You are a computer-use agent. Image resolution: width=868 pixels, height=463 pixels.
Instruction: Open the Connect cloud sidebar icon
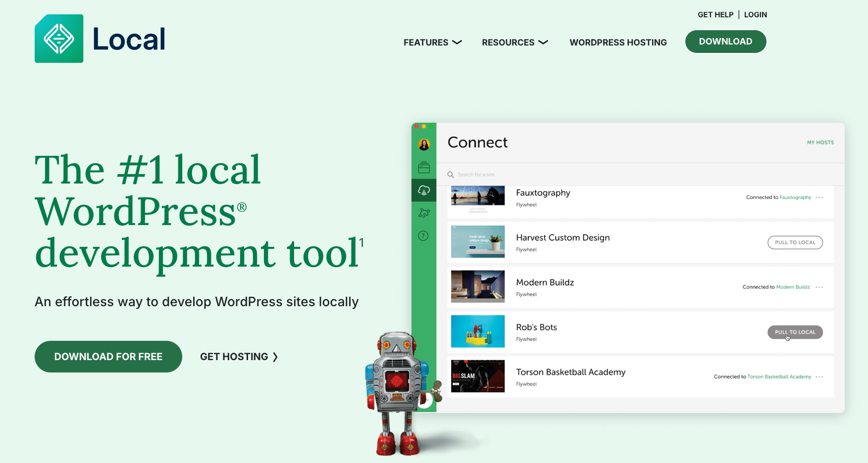(424, 190)
